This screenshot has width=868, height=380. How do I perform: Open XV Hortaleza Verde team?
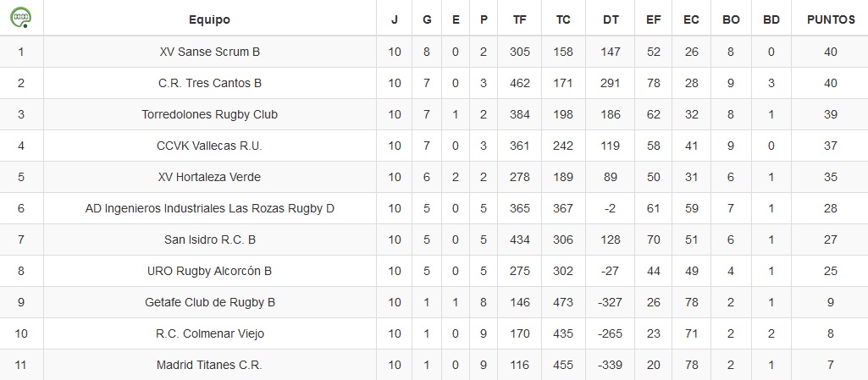coord(209,177)
